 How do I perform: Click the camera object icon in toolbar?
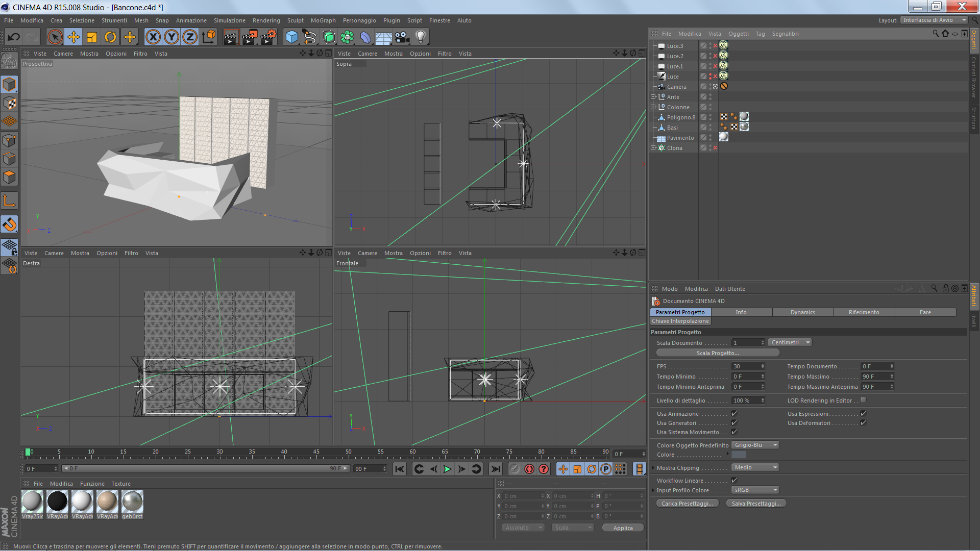tap(402, 37)
